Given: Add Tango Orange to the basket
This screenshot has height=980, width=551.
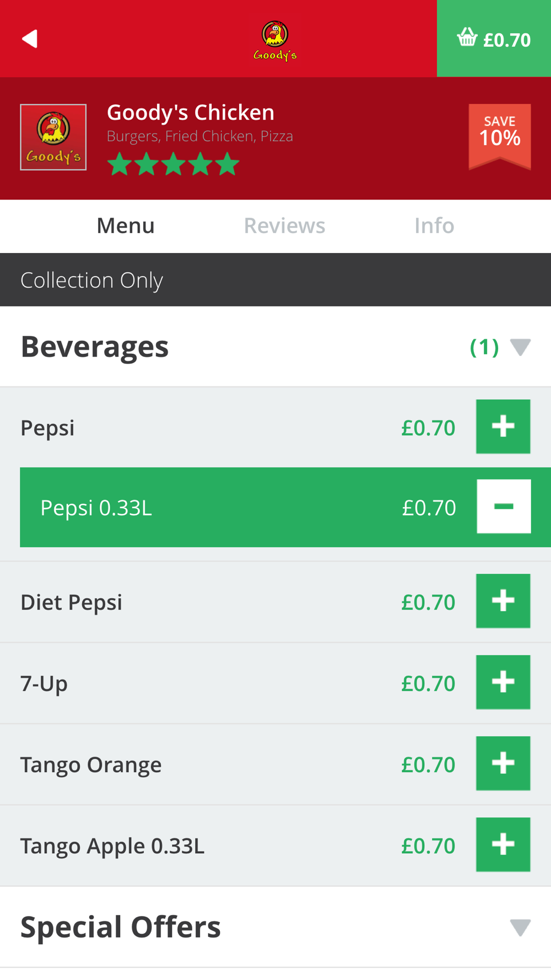Looking at the screenshot, I should tap(503, 763).
